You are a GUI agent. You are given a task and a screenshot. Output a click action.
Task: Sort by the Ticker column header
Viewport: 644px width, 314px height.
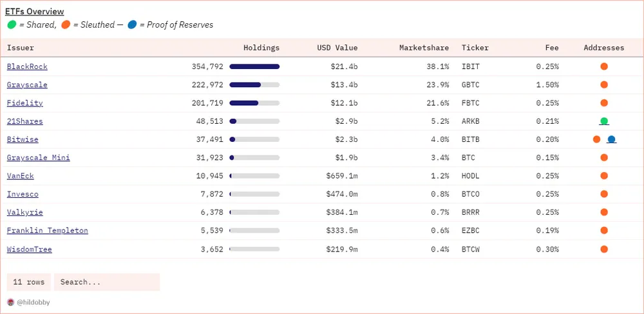click(475, 48)
